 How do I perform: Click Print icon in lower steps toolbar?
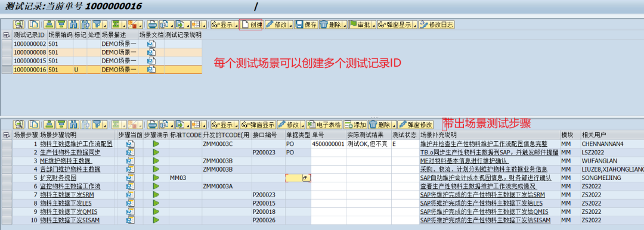pyautogui.click(x=153, y=125)
